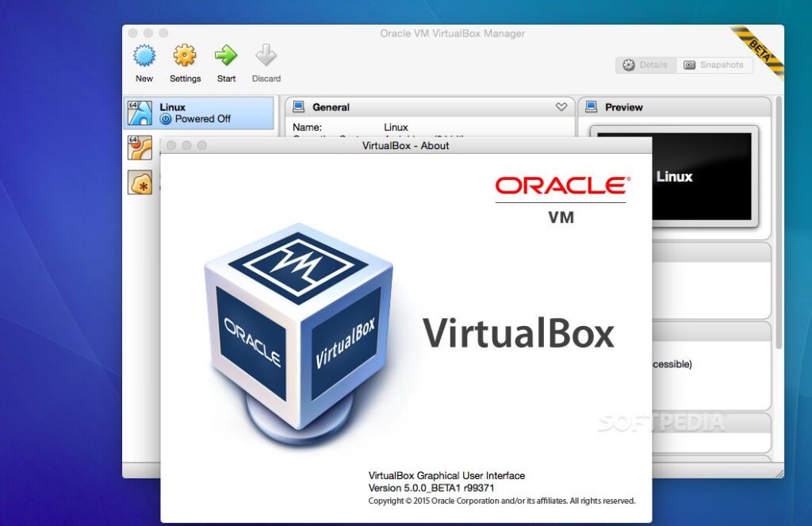Click the Powered Off status icon

pyautogui.click(x=166, y=119)
